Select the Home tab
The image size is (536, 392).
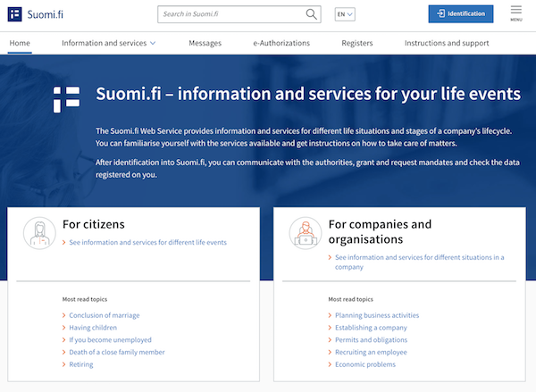(x=20, y=43)
